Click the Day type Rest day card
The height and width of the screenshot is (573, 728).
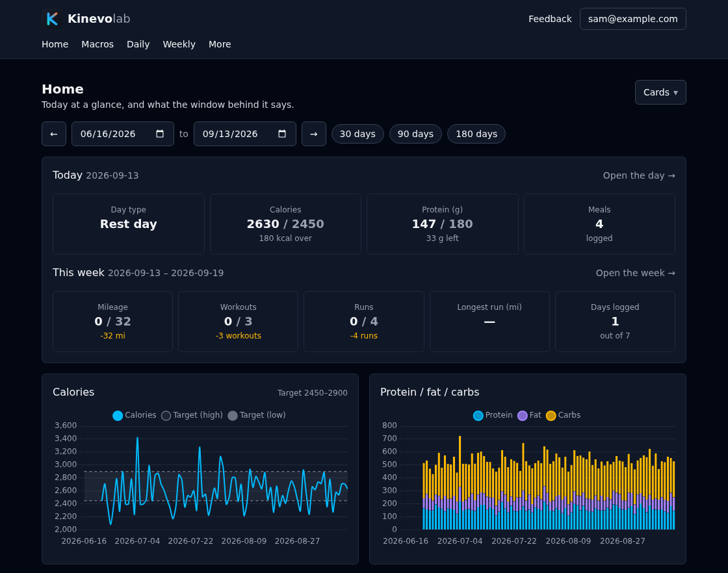[x=129, y=224]
